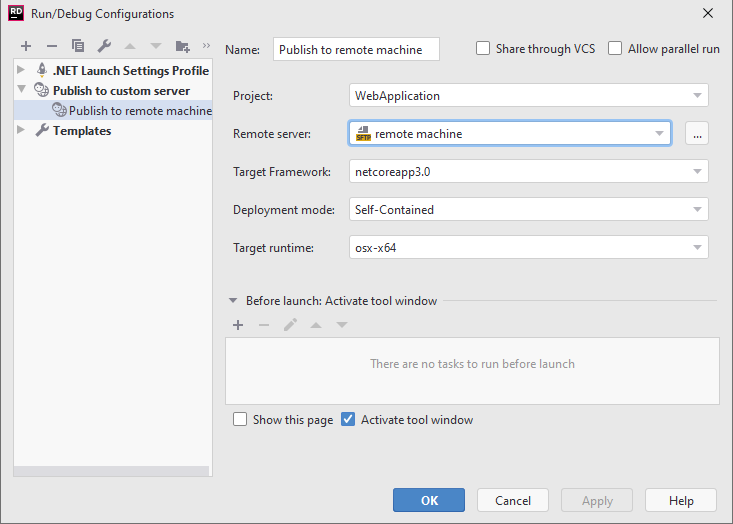The width and height of the screenshot is (733, 524).
Task: Click the Copy Configuration icon
Action: pyautogui.click(x=78, y=46)
